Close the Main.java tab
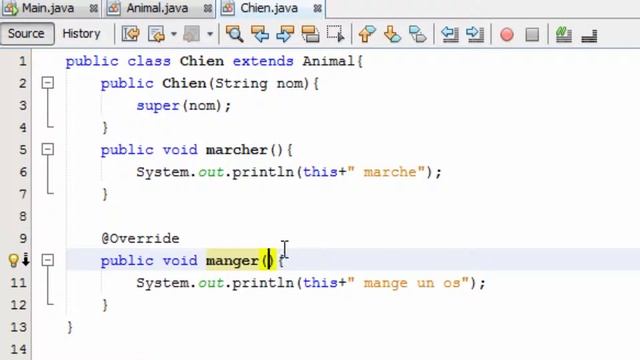The width and height of the screenshot is (640, 360). coord(93,9)
